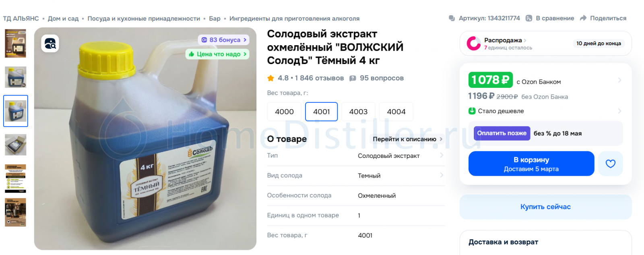The image size is (644, 255).
Task: Add to cart with В корзину button
Action: tap(531, 164)
